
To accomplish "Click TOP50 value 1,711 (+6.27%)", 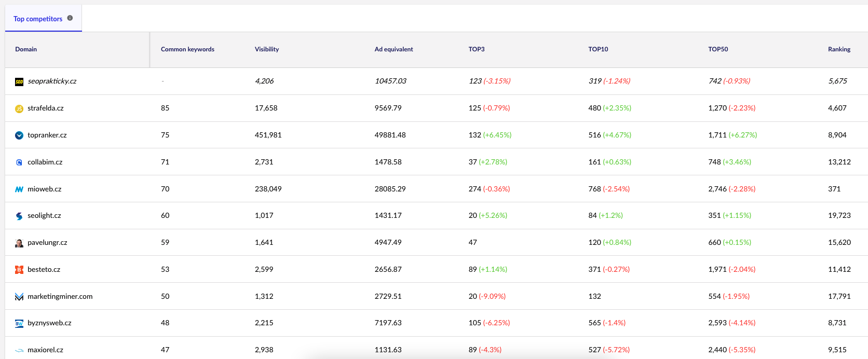I will [x=733, y=135].
